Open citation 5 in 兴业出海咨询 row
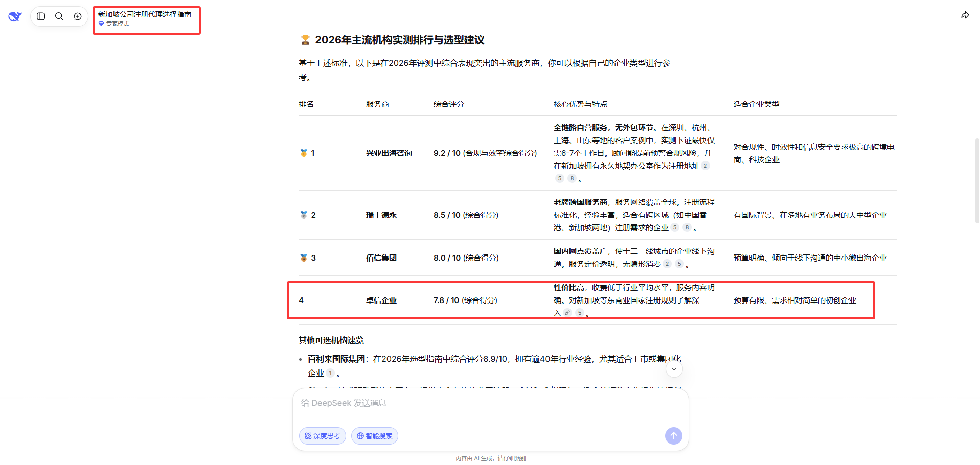Screen dimensions: 980x465 coord(560,178)
